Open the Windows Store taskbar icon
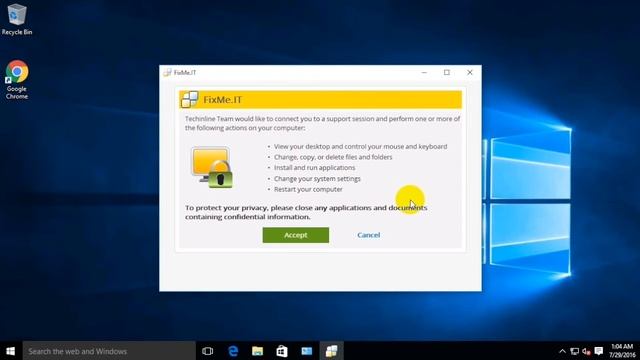The height and width of the screenshot is (360, 640). 282,351
